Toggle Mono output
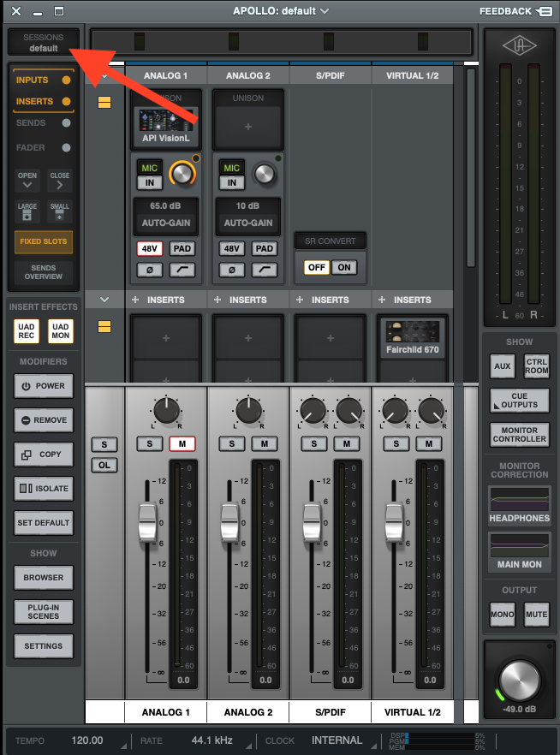The width and height of the screenshot is (560, 755). [503, 615]
